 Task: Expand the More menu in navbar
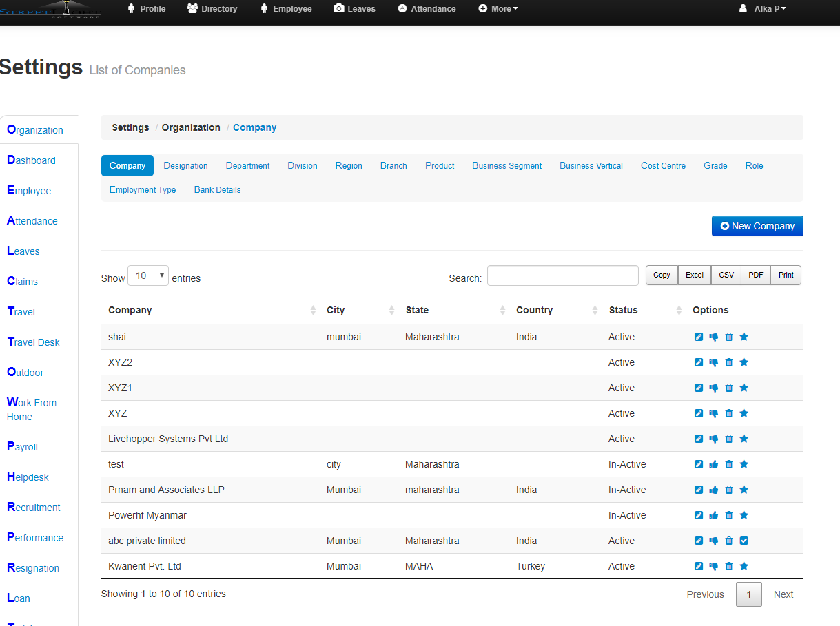pos(499,9)
